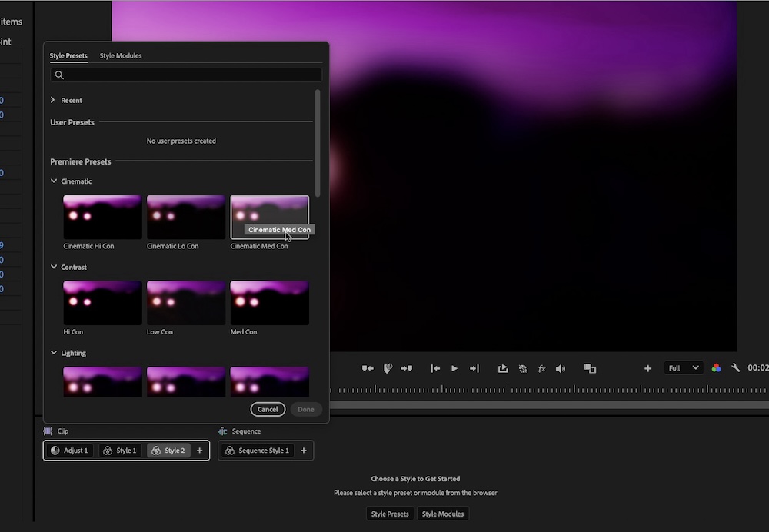Select the Cinematic Med Con preset thumbnail
The height and width of the screenshot is (532, 769).
[269, 217]
